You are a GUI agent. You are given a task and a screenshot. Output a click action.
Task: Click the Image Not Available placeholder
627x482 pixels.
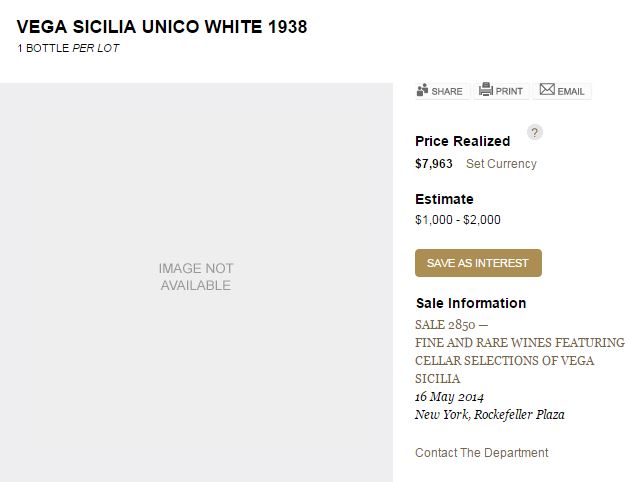coord(196,277)
